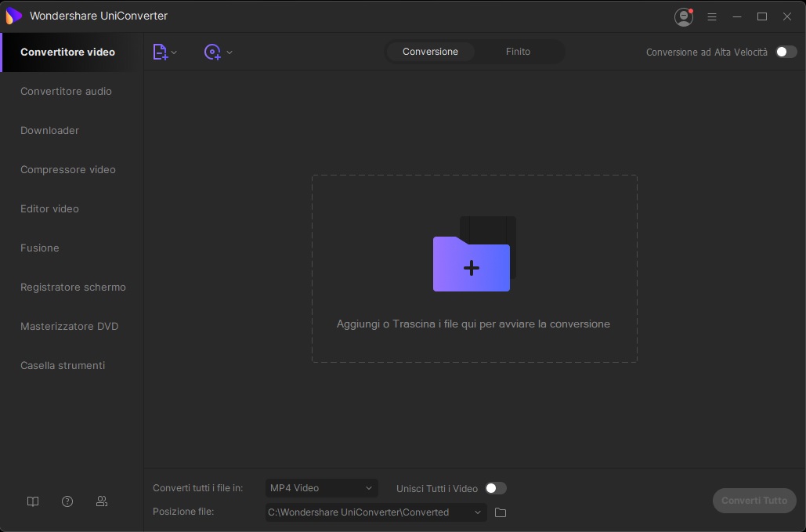Image resolution: width=806 pixels, height=532 pixels.
Task: Click the Unisci Tutti i Video label
Action: pos(437,488)
